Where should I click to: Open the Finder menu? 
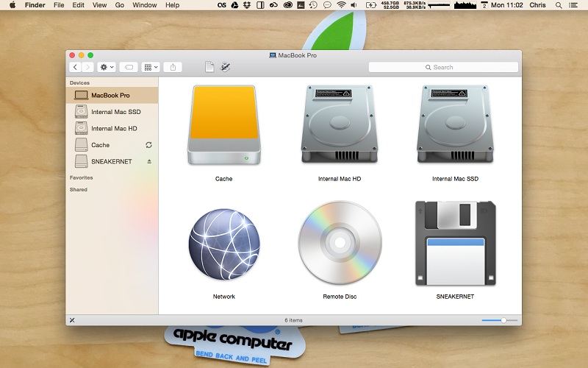coord(35,5)
